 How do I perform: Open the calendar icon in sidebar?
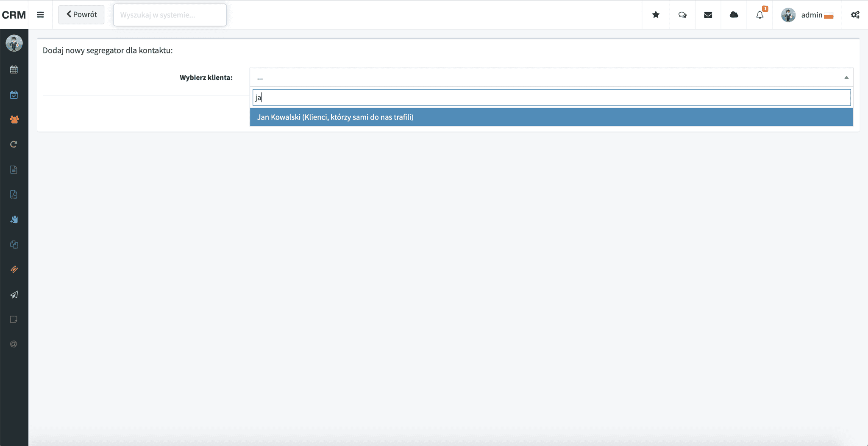click(x=14, y=69)
